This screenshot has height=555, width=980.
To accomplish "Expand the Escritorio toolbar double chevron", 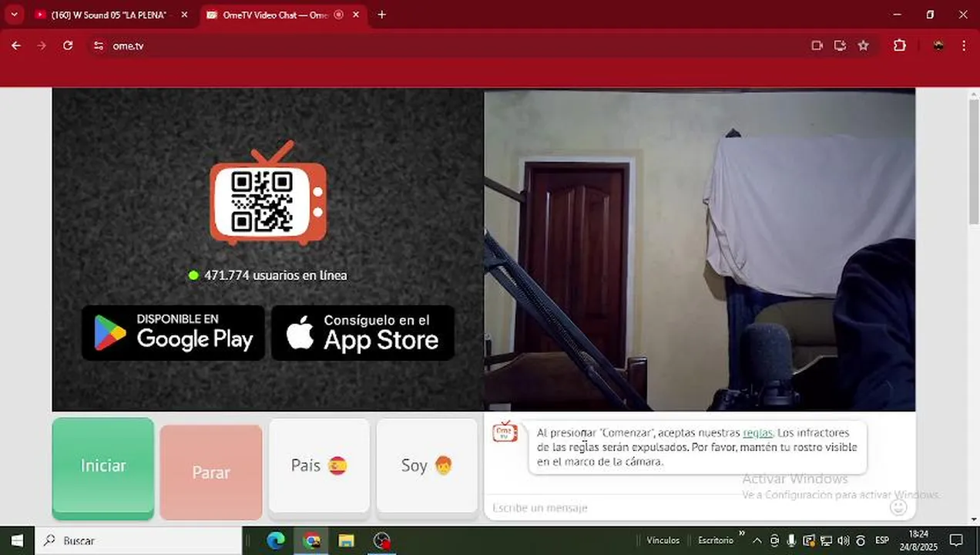I will click(742, 534).
